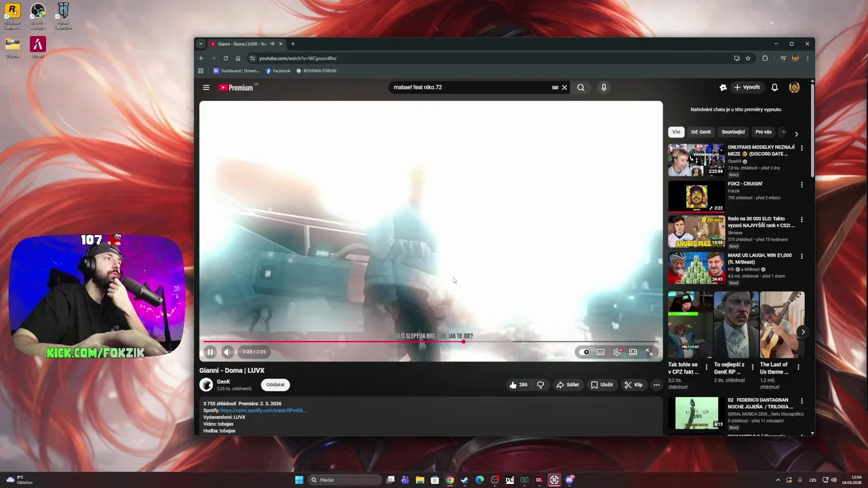Open the player settings gear
This screenshot has height=488, width=868.
pos(617,352)
